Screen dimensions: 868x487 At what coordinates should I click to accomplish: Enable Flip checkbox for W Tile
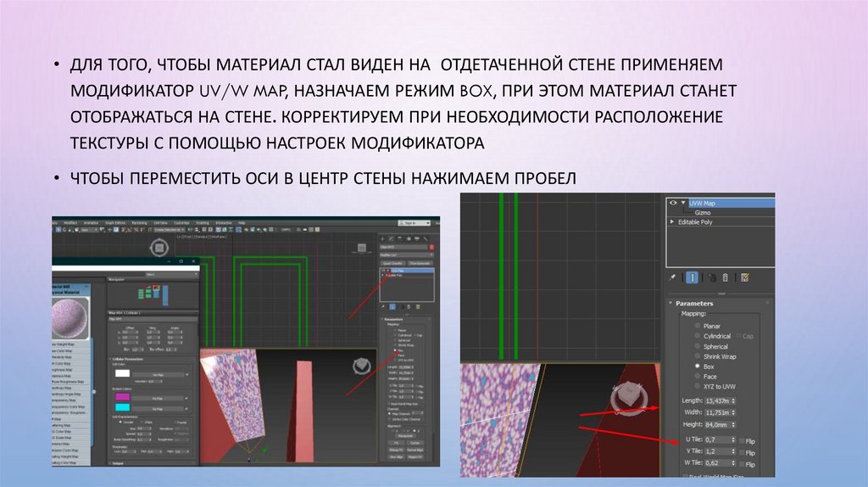[x=743, y=464]
